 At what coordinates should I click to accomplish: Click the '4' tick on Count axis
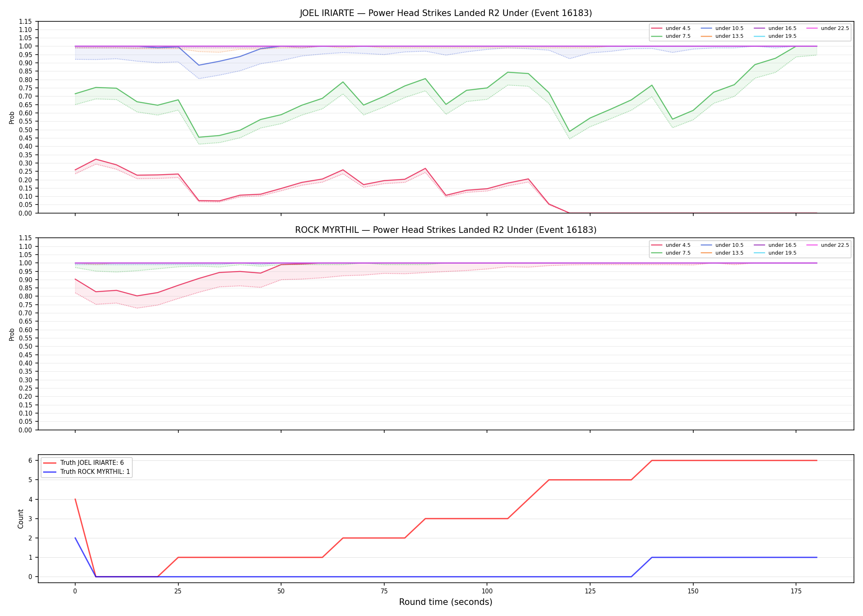pyautogui.click(x=30, y=499)
